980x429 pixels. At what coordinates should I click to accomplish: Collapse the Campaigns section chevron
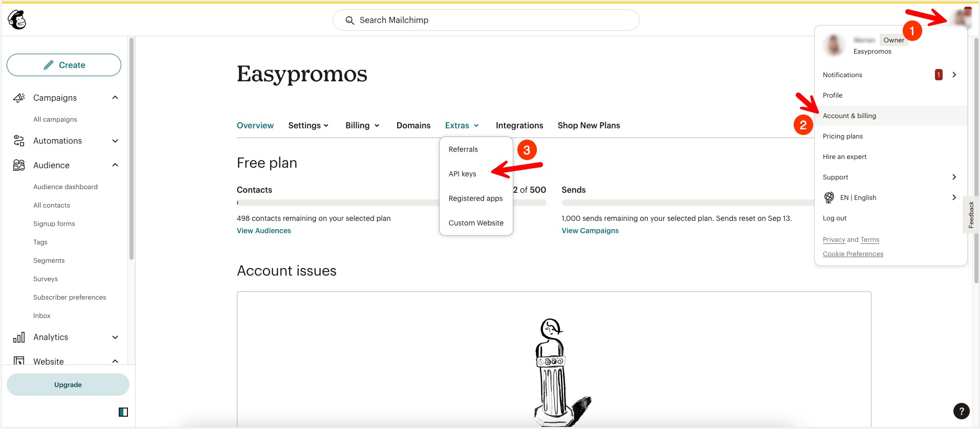click(x=115, y=98)
